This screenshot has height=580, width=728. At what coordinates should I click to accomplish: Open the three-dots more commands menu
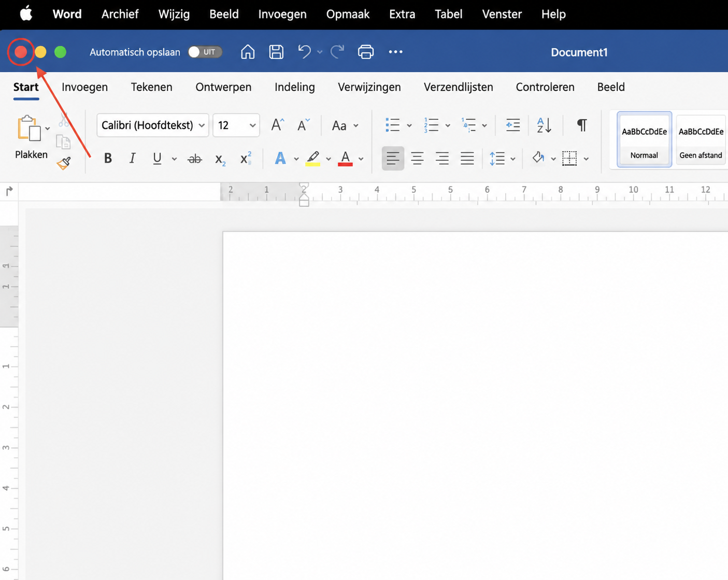click(395, 52)
